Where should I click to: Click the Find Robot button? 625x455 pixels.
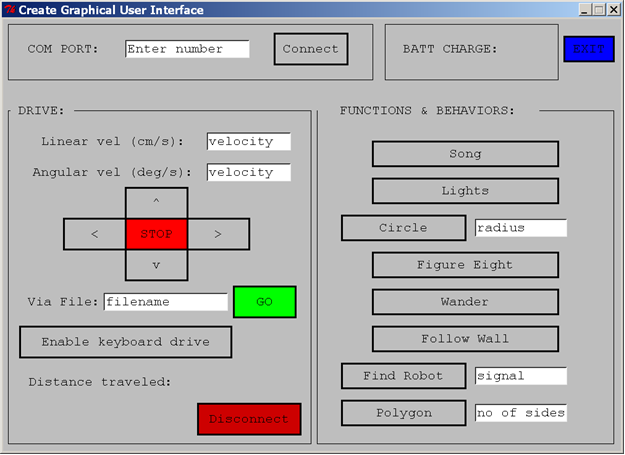tap(403, 376)
